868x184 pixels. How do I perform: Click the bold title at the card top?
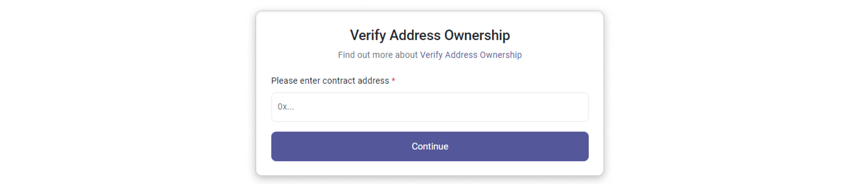pyautogui.click(x=430, y=35)
